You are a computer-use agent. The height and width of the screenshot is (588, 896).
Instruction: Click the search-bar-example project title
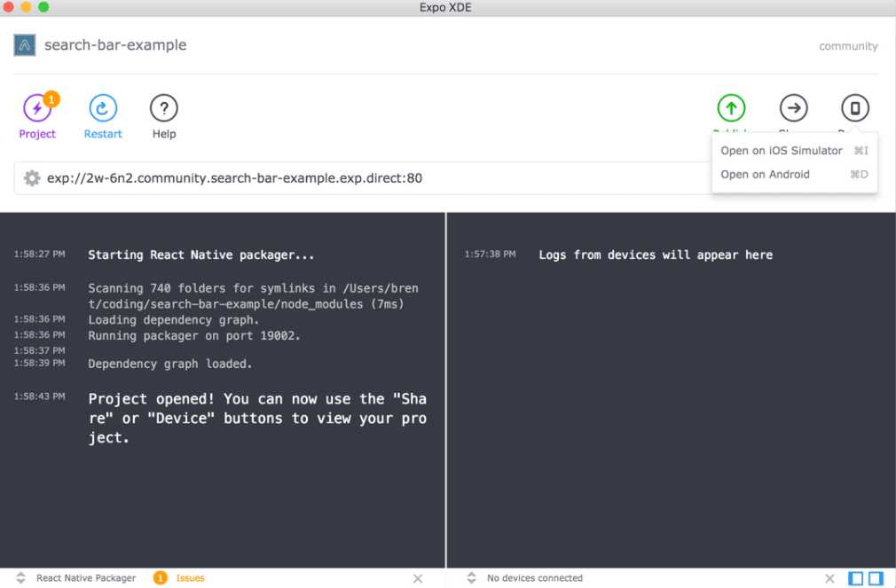(x=115, y=44)
